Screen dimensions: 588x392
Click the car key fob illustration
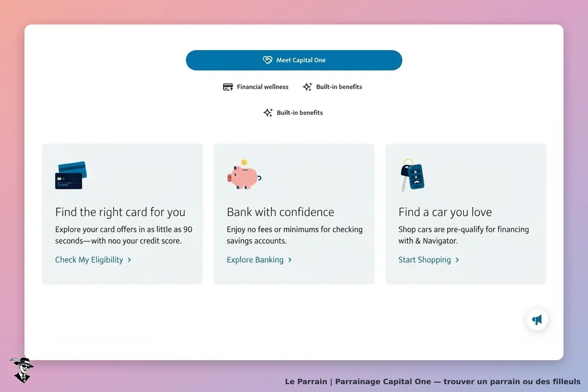[x=412, y=175]
